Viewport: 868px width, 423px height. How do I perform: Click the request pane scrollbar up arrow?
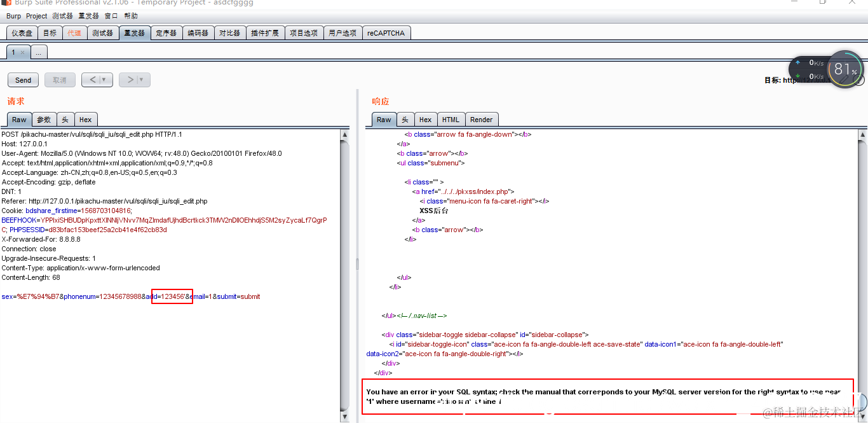coord(344,134)
